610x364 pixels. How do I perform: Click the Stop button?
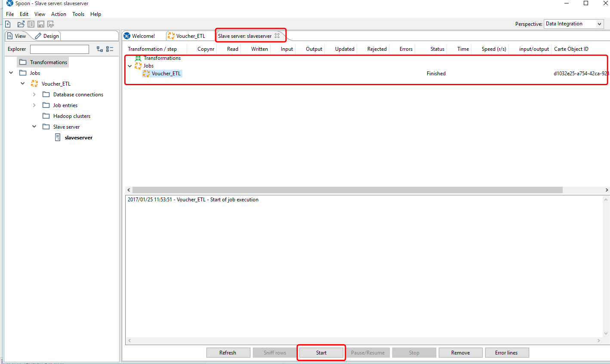tap(414, 353)
